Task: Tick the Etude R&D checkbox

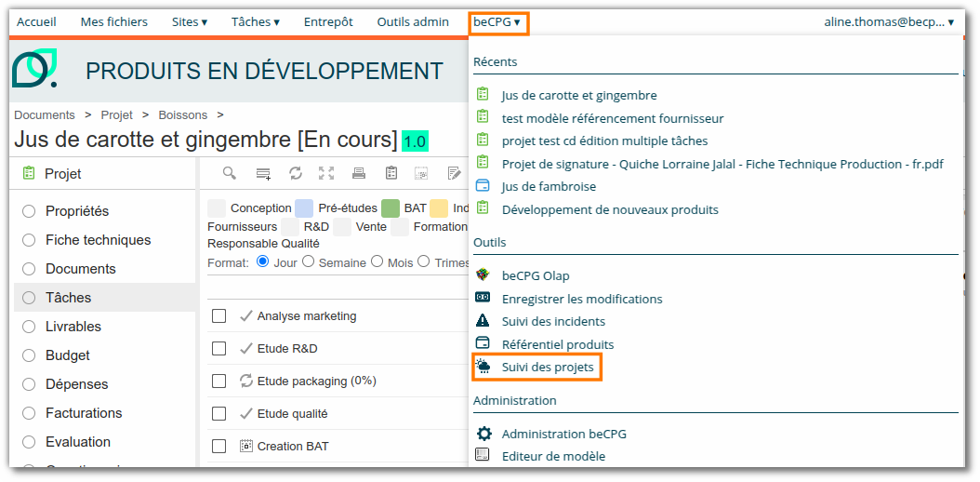Action: click(219, 349)
